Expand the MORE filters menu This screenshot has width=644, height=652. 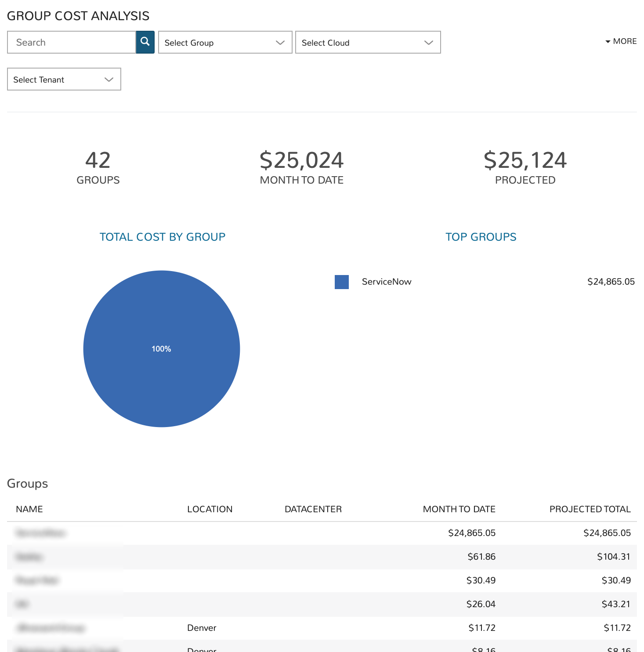tap(621, 41)
